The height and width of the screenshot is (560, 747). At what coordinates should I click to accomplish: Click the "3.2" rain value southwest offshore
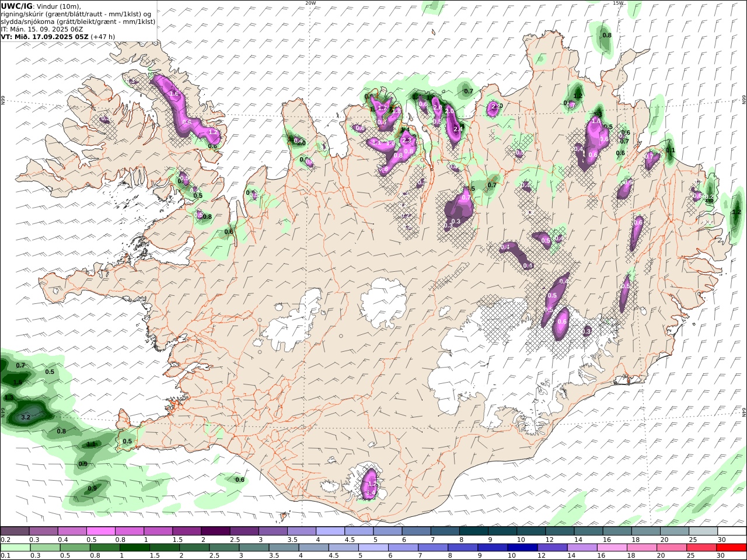(x=26, y=418)
